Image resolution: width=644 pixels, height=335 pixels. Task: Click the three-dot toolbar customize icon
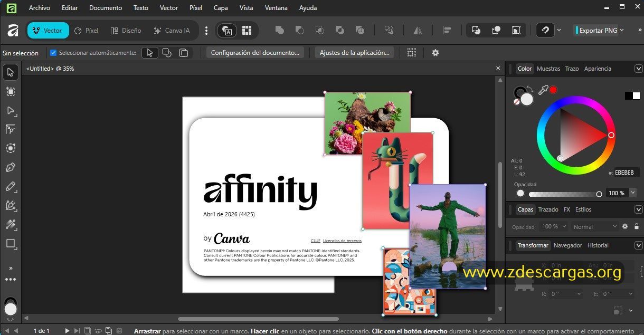(206, 31)
